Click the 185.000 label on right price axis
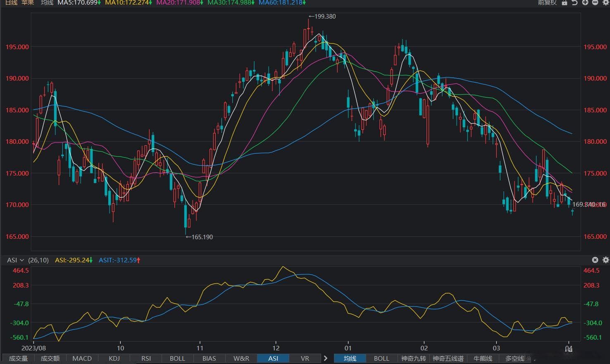This screenshot has height=364, width=610. click(595, 110)
